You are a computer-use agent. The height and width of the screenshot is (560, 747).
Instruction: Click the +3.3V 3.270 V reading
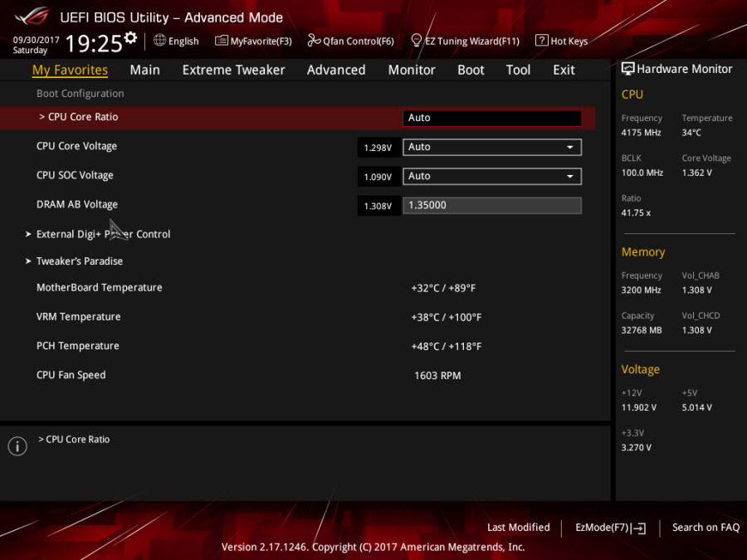click(x=636, y=448)
